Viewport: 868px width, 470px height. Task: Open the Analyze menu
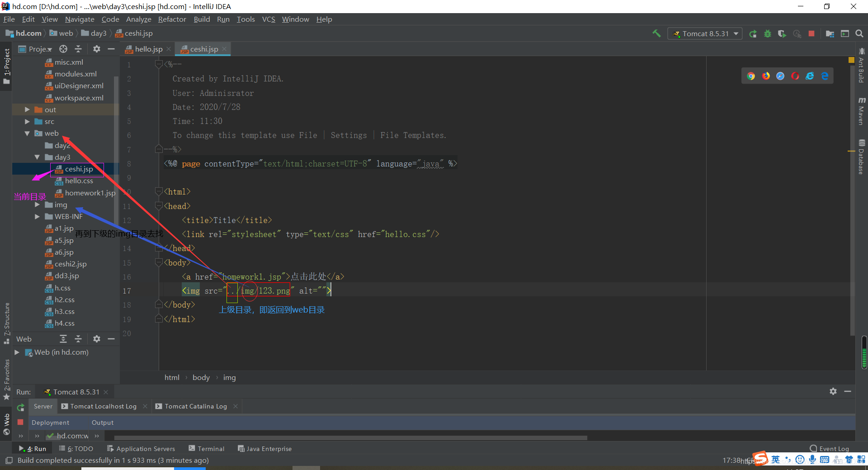point(138,19)
